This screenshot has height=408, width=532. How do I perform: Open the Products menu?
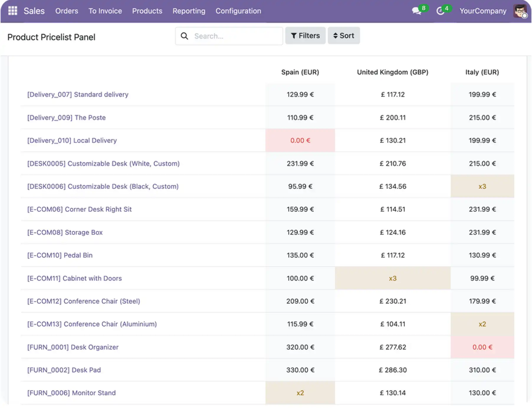147,11
